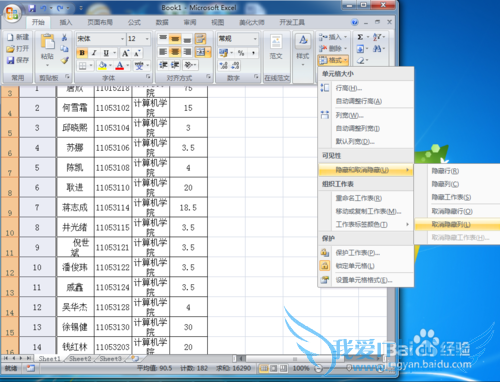
Task: Choose 隐藏行 from the submenu
Action: click(457, 171)
